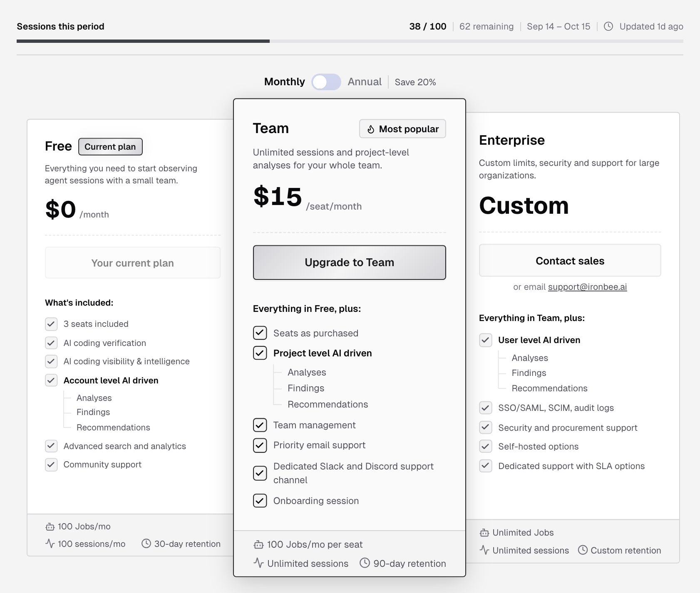700x593 pixels.
Task: Click the robot icon next to 100 Jobs/mo
Action: (50, 527)
